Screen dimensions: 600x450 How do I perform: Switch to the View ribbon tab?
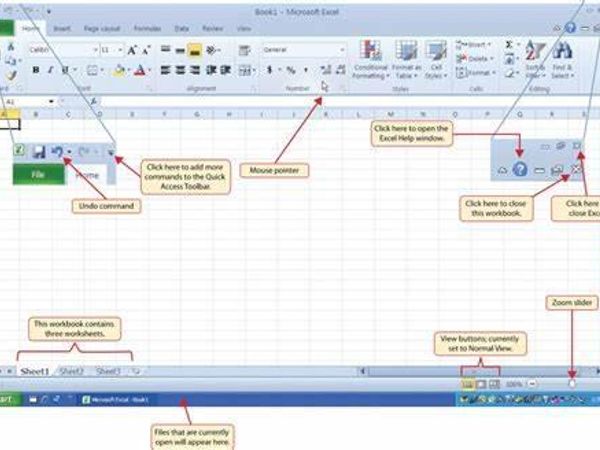[x=243, y=29]
